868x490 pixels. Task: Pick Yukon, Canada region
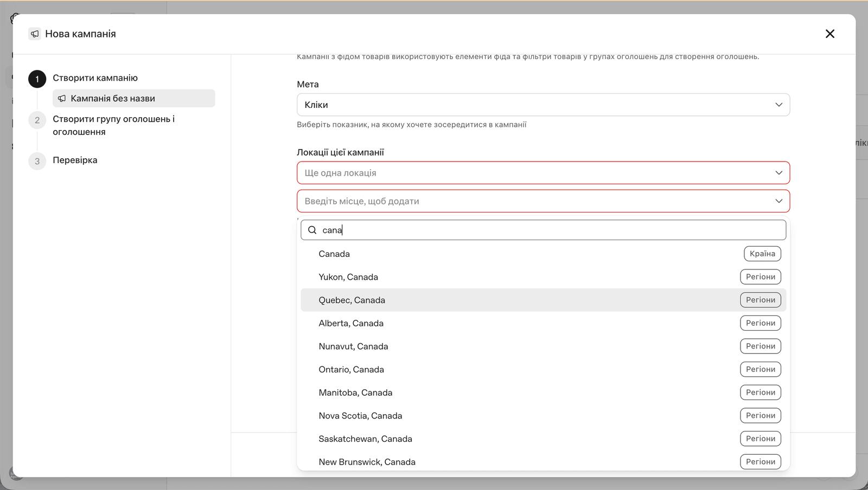coord(543,277)
